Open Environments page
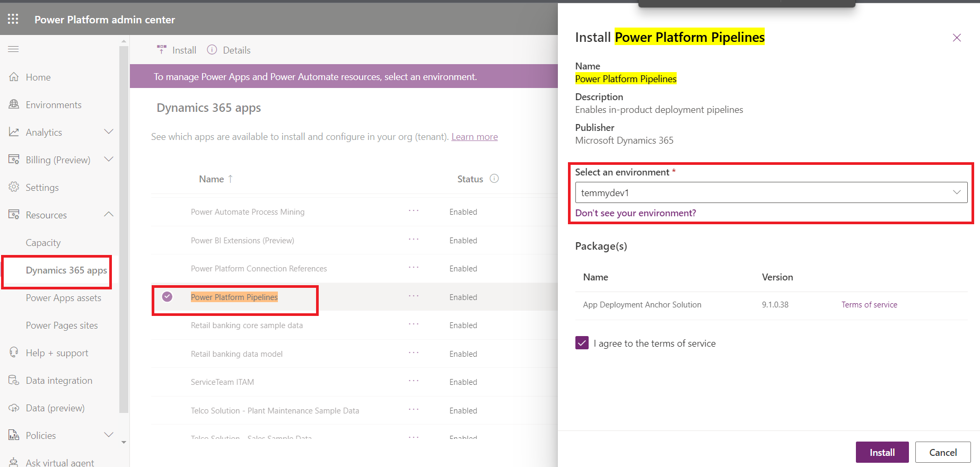980x467 pixels. 54,105
